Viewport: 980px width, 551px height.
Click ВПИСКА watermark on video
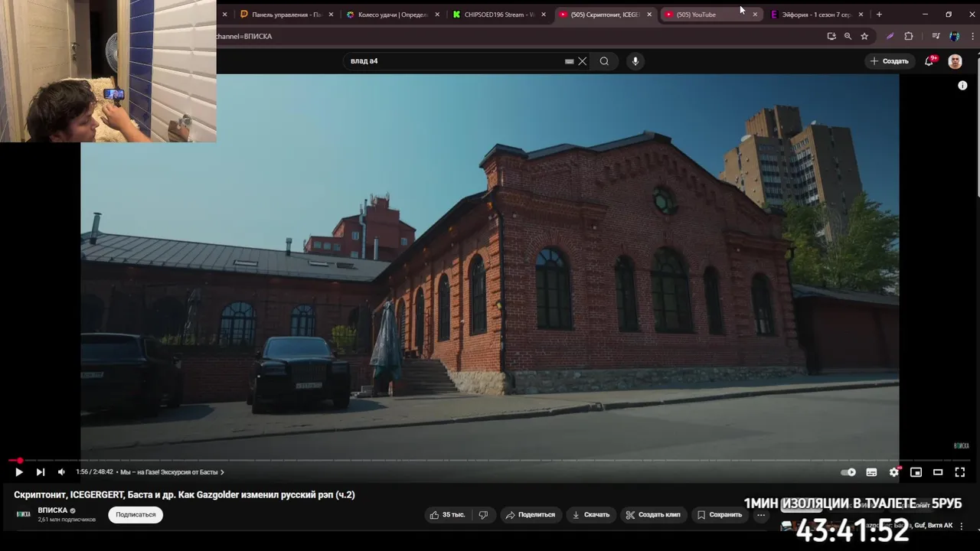click(x=961, y=445)
